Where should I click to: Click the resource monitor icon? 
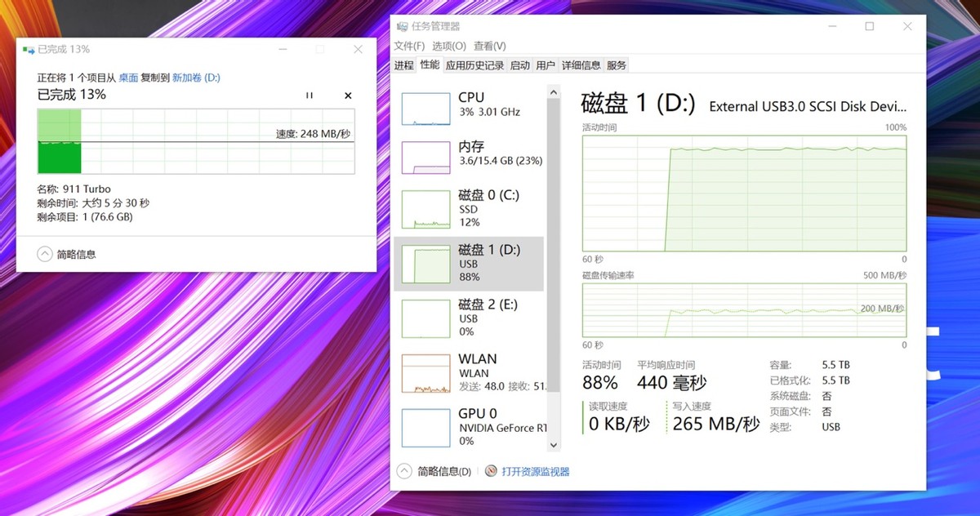(491, 471)
